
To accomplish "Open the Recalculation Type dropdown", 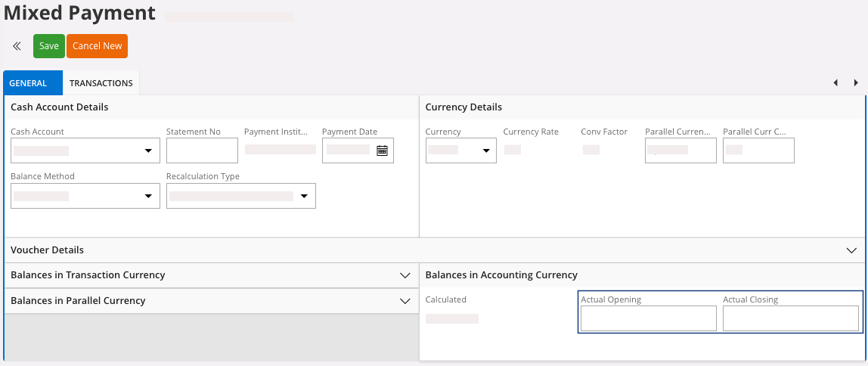I will click(x=304, y=197).
